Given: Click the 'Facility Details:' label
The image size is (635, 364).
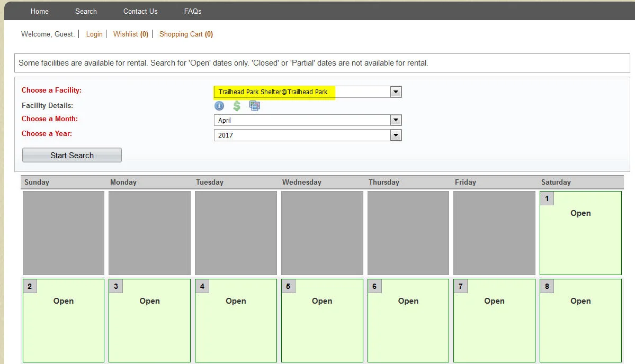Looking at the screenshot, I should (47, 106).
